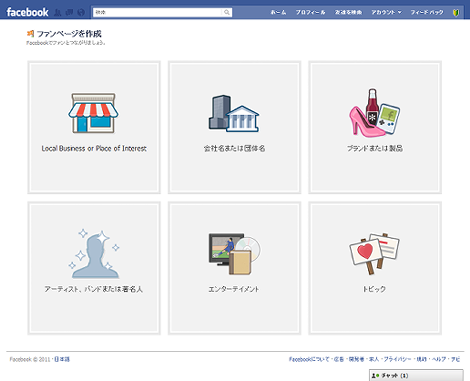Expand the アカウント dropdown menu
Viewport: 470px width, 381px height.
click(x=386, y=12)
